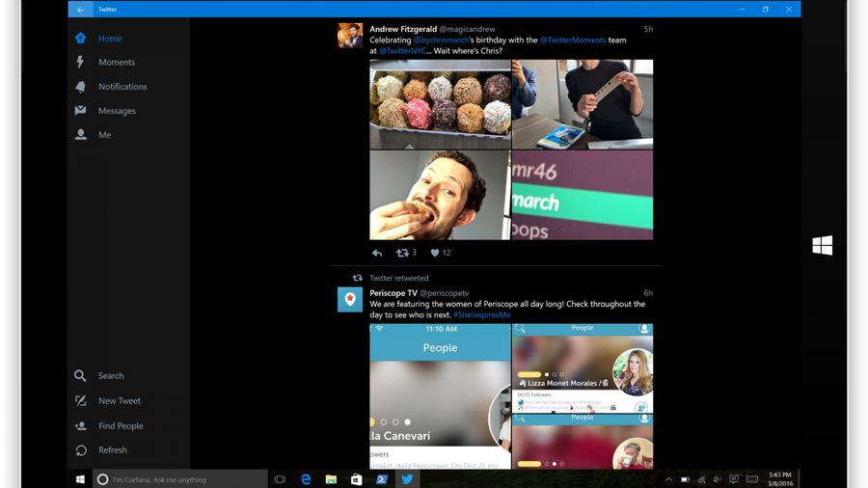Open Moments lightning bolt icon
The width and height of the screenshot is (868, 488).
pyautogui.click(x=81, y=62)
